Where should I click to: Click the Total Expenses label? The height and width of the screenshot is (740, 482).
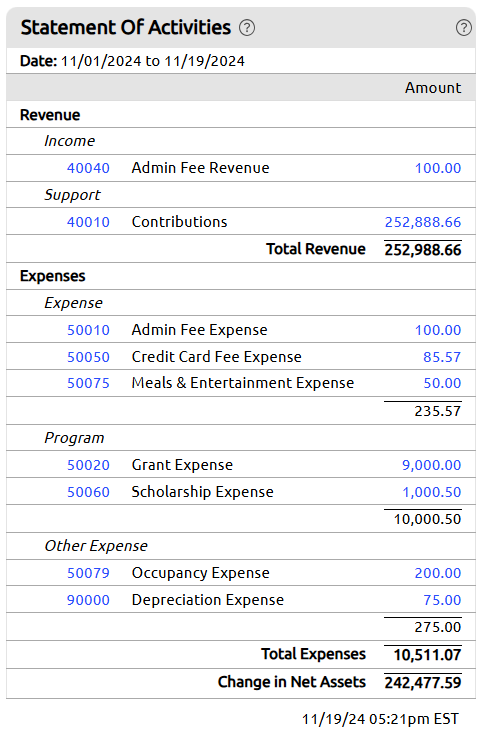click(x=313, y=654)
